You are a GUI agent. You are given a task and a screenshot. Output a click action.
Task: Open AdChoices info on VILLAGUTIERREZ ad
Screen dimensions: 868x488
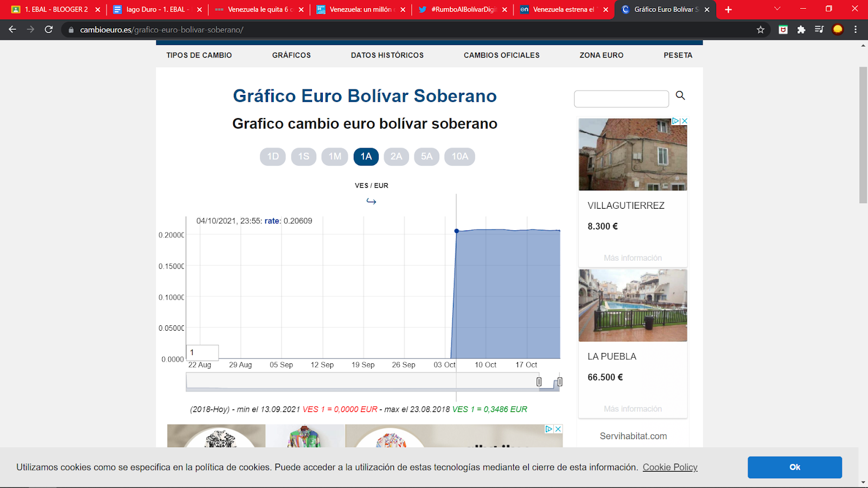point(676,121)
